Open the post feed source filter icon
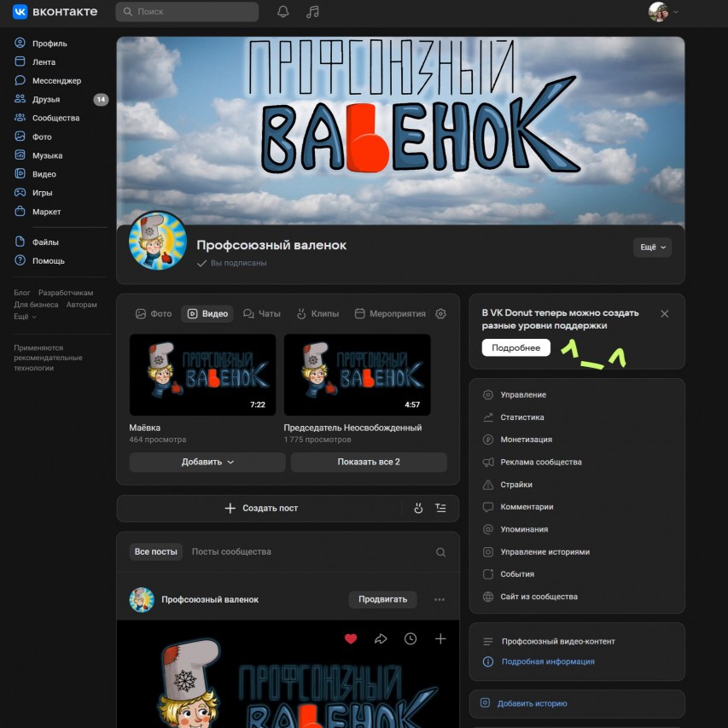 tap(440, 508)
